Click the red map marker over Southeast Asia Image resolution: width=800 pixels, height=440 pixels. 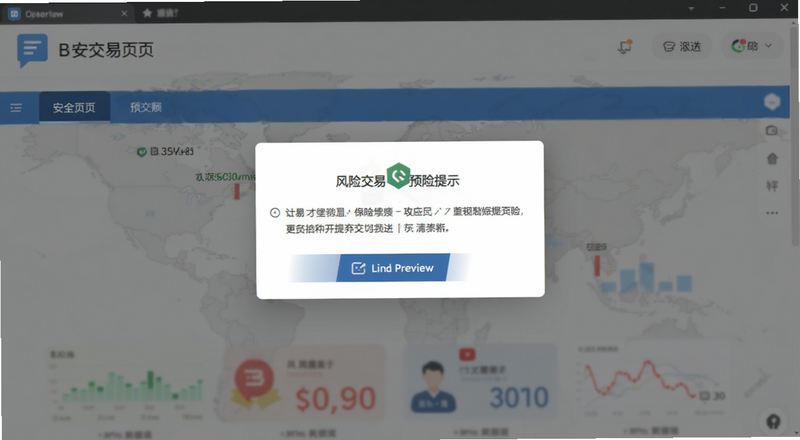pos(597,265)
